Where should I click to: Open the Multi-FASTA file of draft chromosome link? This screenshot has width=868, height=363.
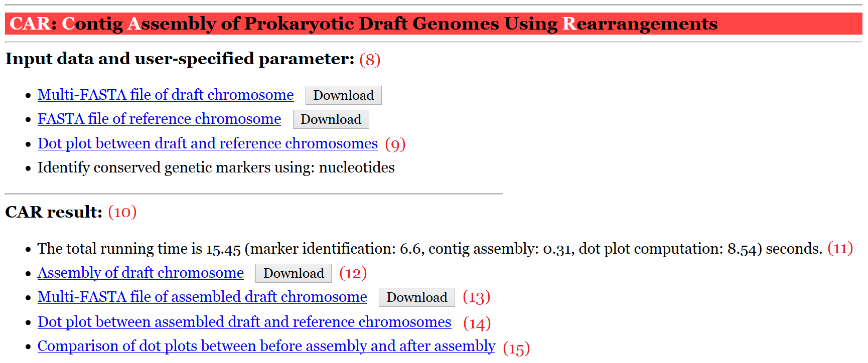pos(166,95)
